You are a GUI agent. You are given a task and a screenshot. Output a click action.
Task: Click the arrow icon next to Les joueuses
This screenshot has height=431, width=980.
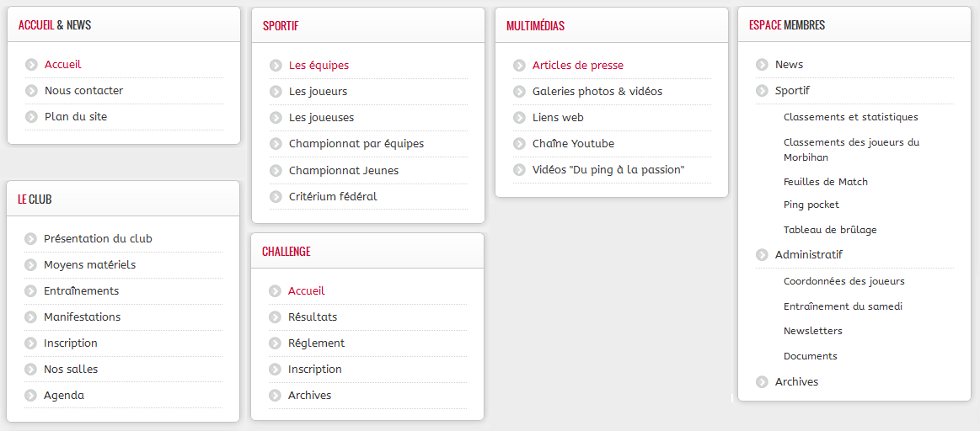(x=276, y=118)
